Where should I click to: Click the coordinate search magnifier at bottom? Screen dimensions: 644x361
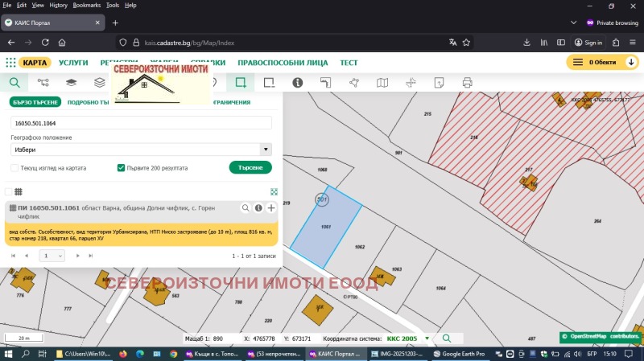tap(447, 338)
